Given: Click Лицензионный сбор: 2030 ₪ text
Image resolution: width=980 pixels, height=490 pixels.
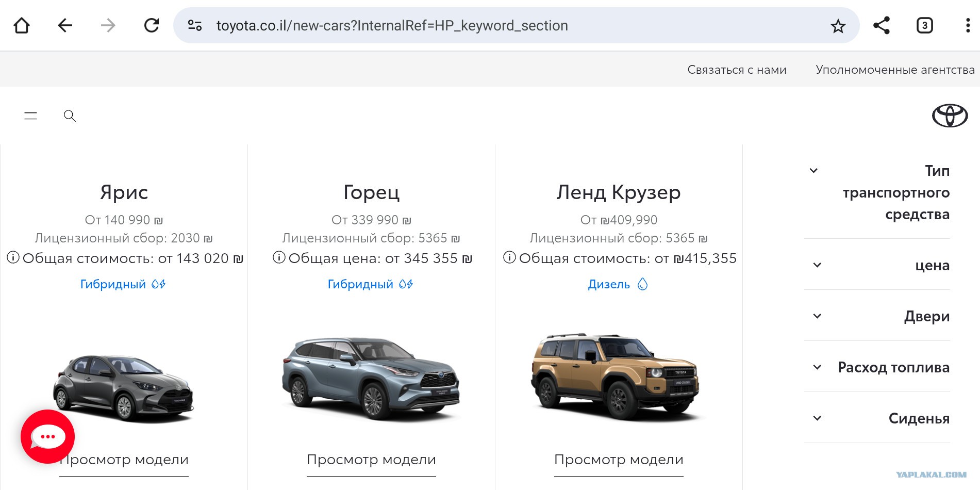Looking at the screenshot, I should (x=124, y=238).
